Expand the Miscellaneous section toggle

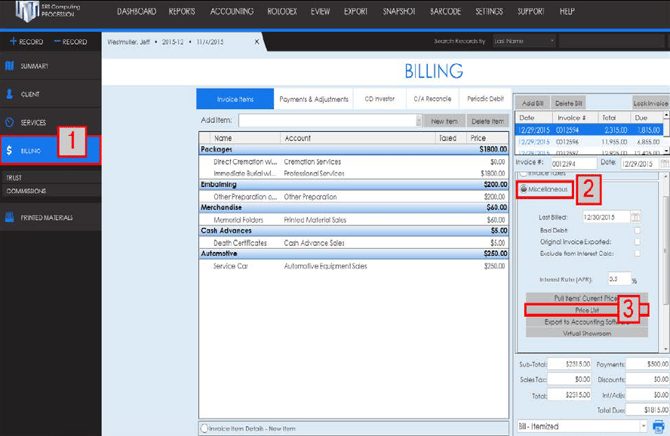pos(525,189)
